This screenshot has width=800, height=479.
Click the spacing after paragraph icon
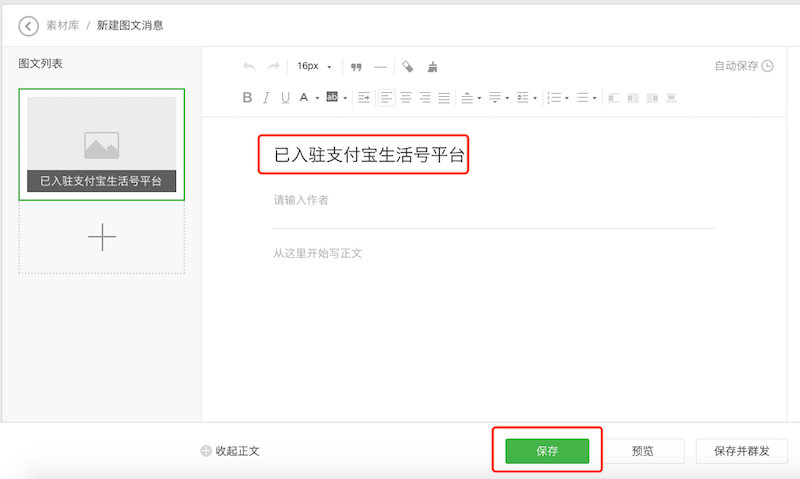(494, 97)
